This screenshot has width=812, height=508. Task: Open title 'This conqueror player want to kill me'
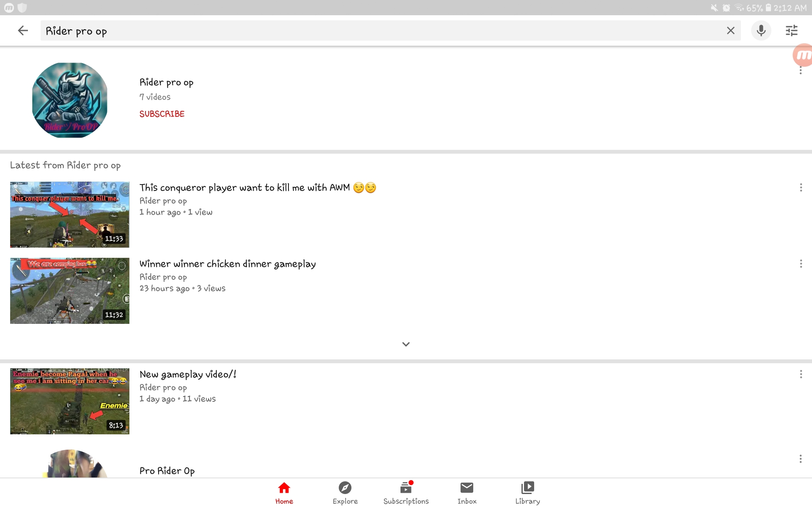258,188
